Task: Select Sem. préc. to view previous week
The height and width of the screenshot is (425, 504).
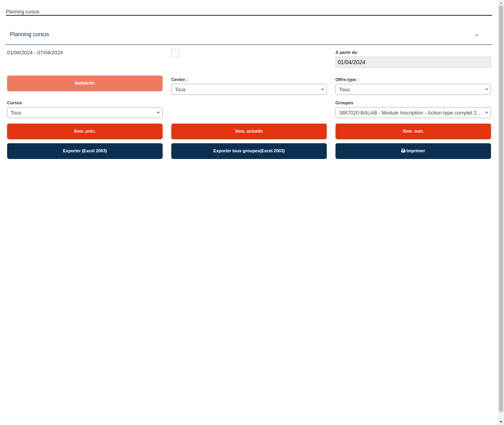Action: [x=85, y=131]
